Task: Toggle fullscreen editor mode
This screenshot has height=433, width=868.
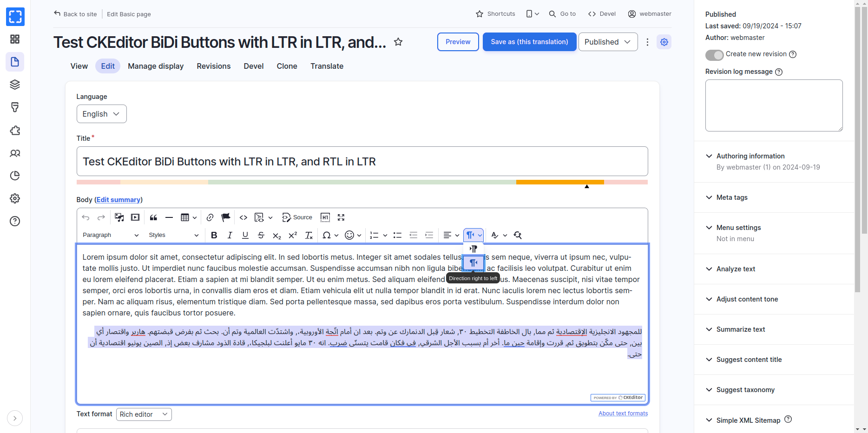Action: tap(341, 217)
